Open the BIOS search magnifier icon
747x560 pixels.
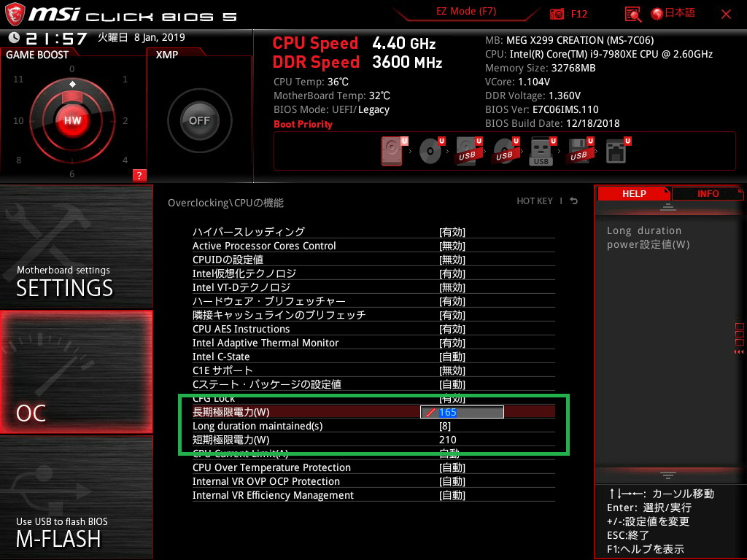pos(632,15)
